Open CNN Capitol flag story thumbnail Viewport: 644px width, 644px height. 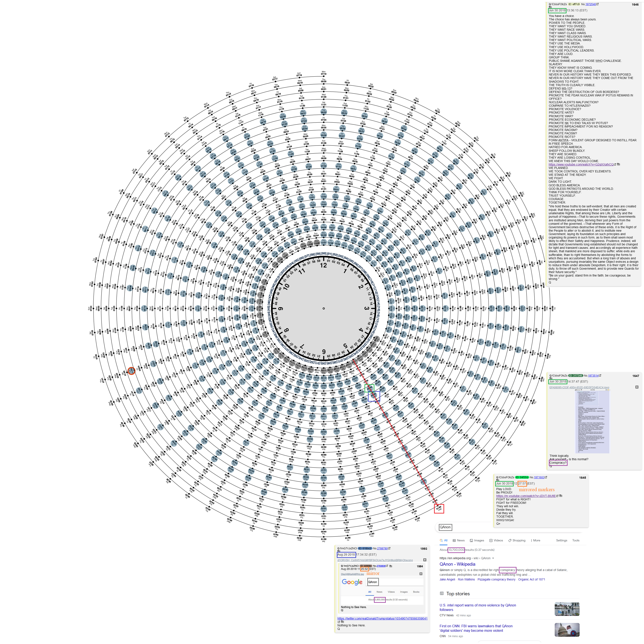pos(567,630)
